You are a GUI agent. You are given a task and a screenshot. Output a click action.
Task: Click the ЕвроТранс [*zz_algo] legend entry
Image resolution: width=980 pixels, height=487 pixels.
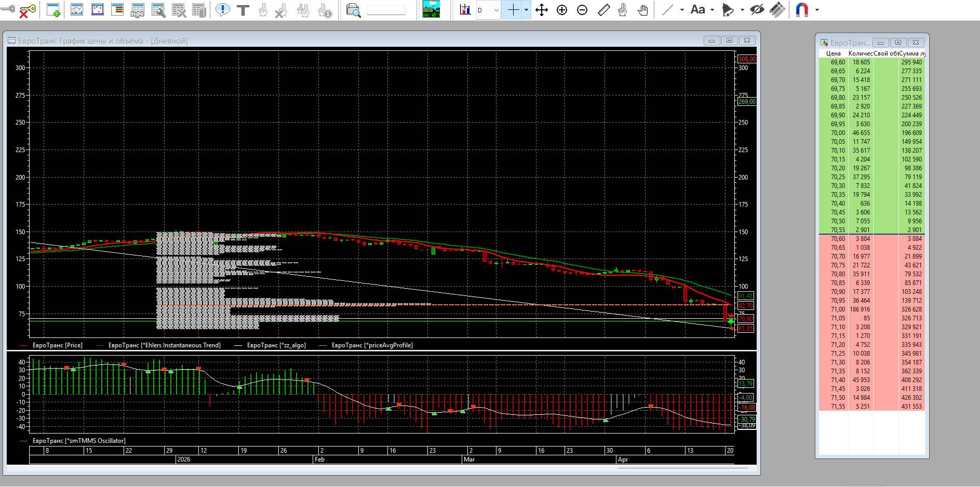[x=270, y=345]
